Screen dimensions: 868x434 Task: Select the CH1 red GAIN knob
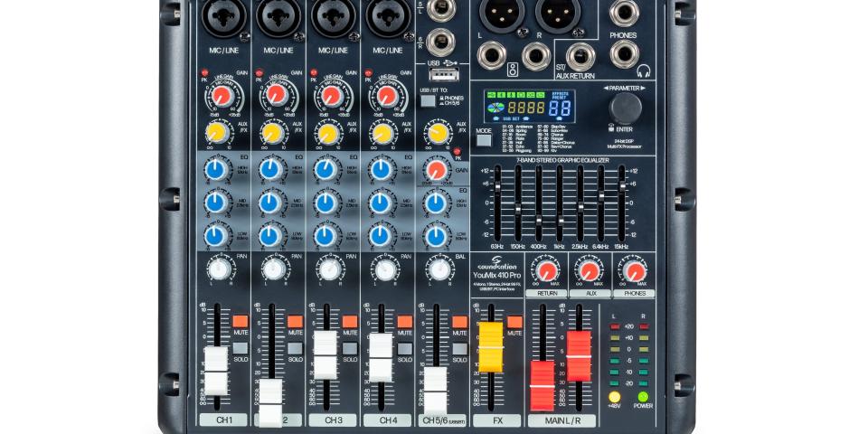pyautogui.click(x=222, y=97)
